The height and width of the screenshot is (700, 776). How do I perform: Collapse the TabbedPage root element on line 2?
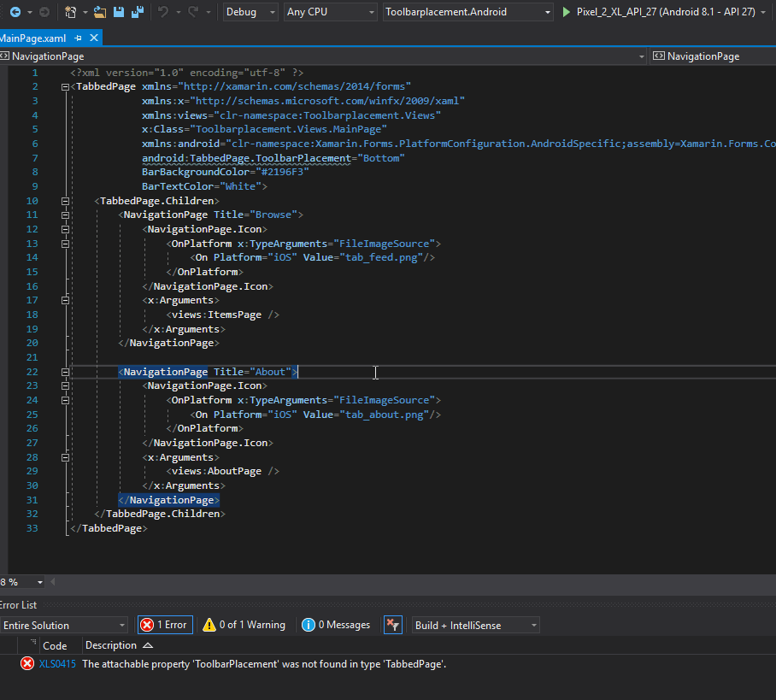pyautogui.click(x=65, y=86)
